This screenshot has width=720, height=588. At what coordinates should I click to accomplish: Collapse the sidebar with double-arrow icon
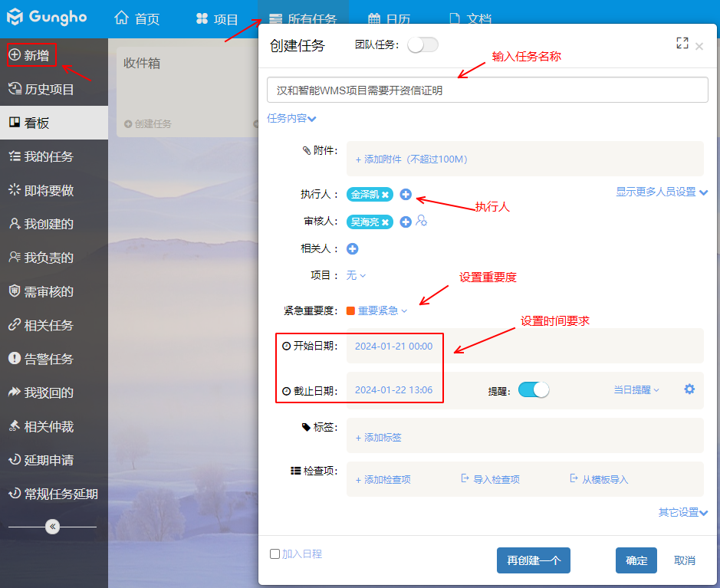(x=52, y=527)
